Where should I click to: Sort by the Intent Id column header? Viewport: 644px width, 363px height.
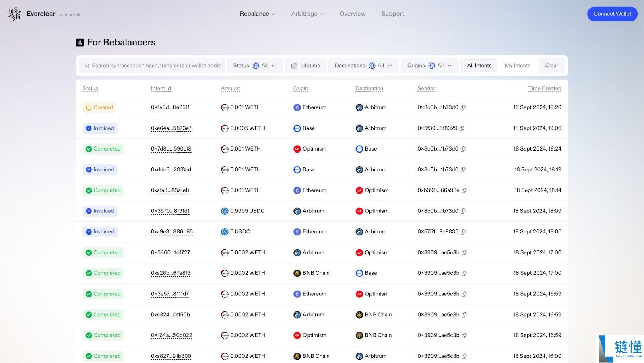click(161, 89)
